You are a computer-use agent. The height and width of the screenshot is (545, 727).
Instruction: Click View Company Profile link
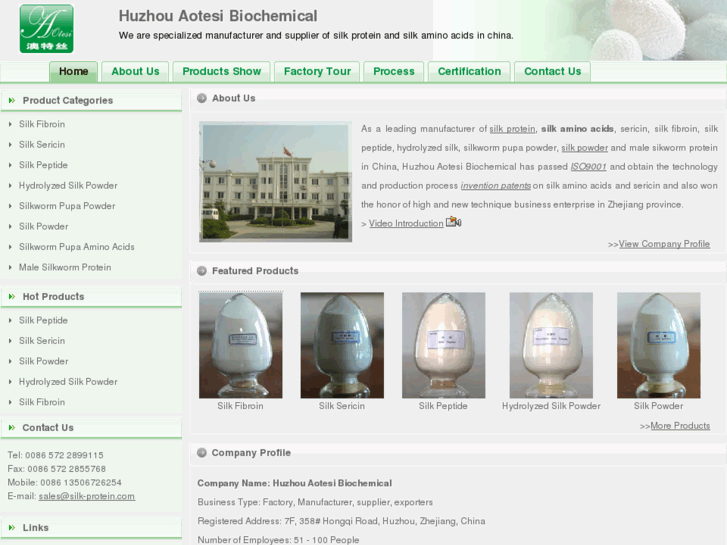[x=664, y=244]
